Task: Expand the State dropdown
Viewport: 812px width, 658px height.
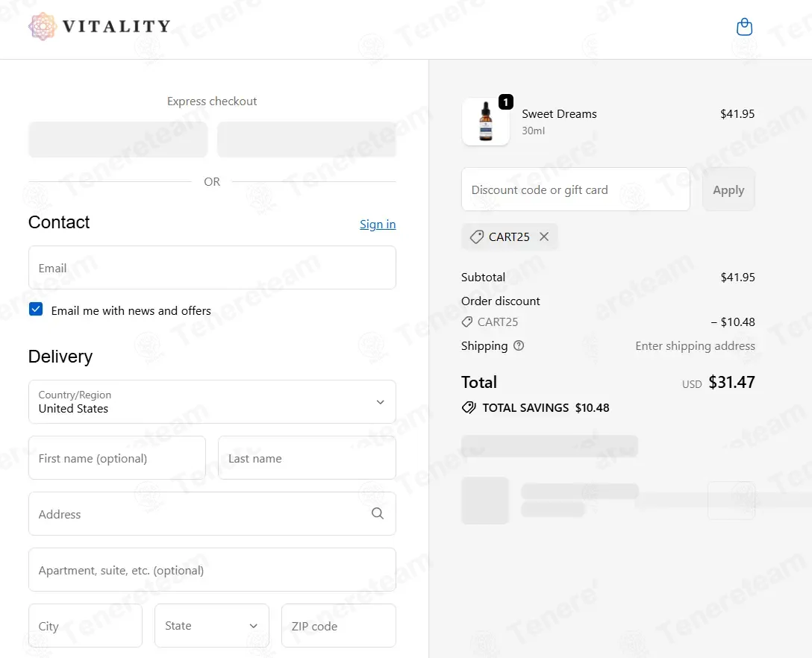Action: pyautogui.click(x=212, y=625)
